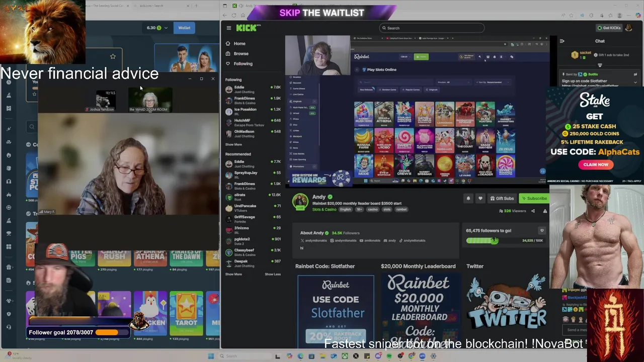Click the Wallet button in casino window
The height and width of the screenshot is (362, 644).
[x=184, y=28]
